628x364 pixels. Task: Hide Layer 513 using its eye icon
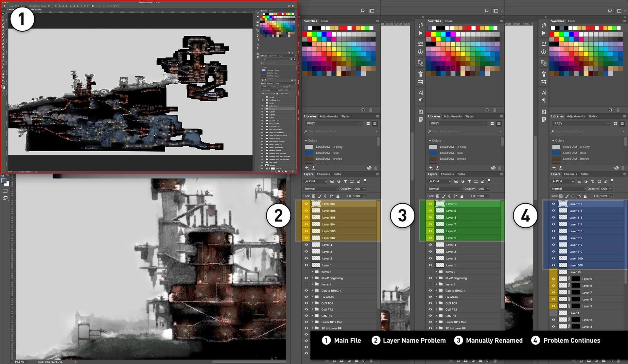pyautogui.click(x=553, y=231)
